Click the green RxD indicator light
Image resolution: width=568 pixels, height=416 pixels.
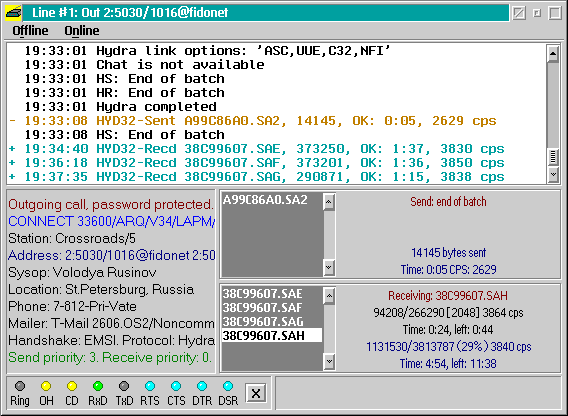[98, 386]
